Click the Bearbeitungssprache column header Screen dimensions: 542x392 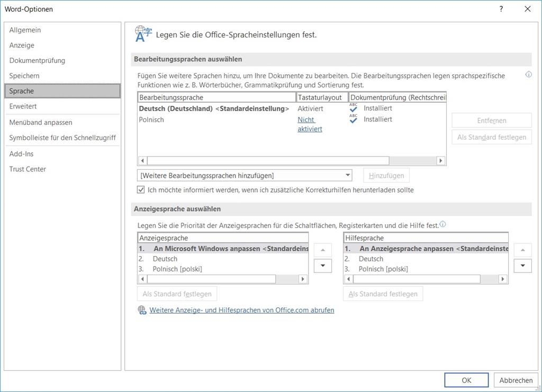[216, 97]
